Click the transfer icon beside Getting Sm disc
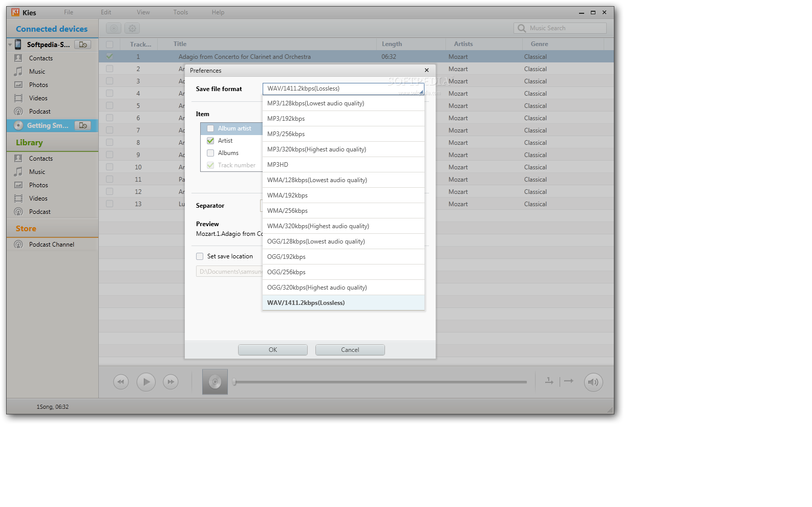 [83, 125]
